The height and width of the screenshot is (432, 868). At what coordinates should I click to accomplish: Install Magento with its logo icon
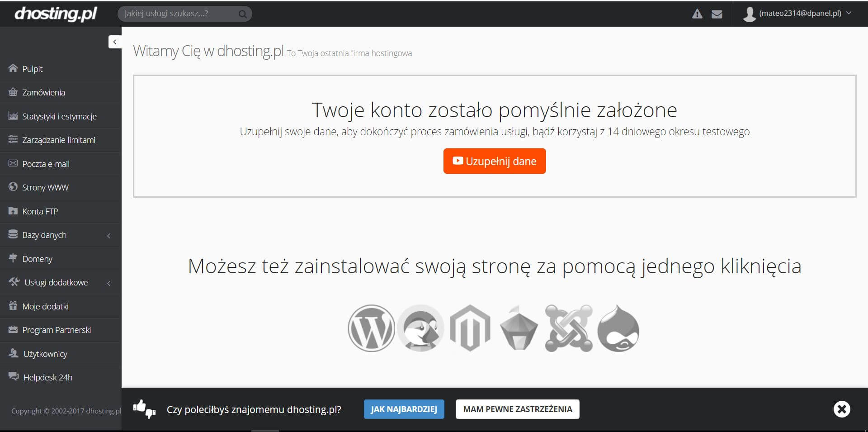pyautogui.click(x=470, y=328)
